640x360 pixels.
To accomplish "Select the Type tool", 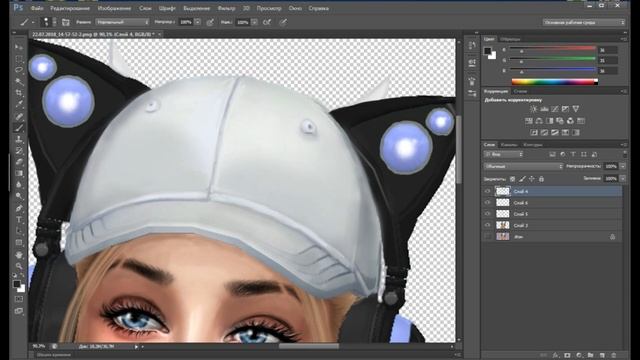I will (x=19, y=220).
